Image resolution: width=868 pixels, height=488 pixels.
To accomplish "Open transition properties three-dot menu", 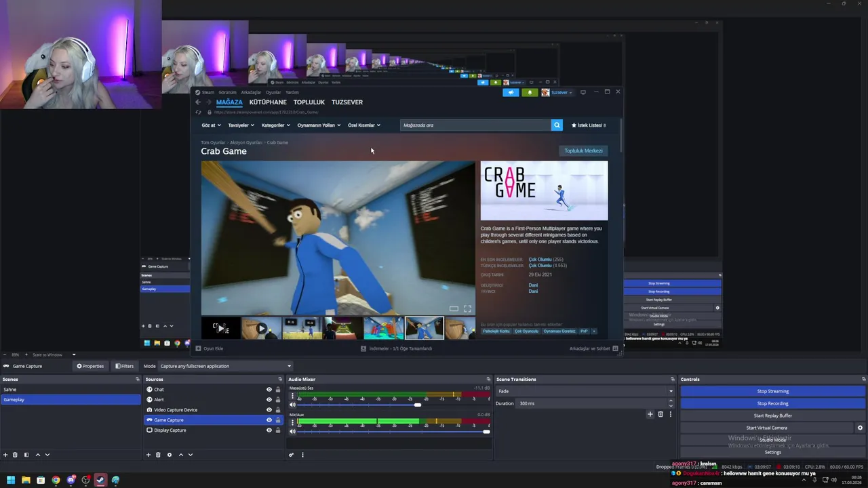I will 671,414.
